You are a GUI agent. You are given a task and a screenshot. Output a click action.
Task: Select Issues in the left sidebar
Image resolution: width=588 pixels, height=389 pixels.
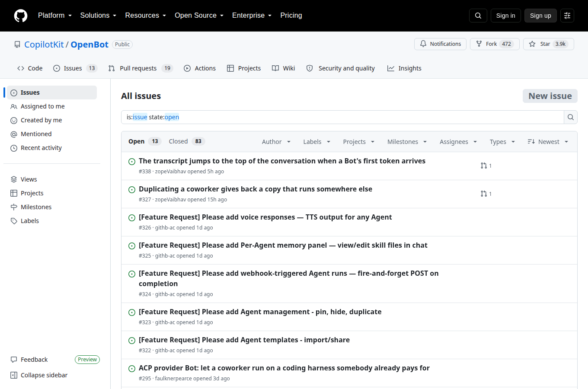52,92
